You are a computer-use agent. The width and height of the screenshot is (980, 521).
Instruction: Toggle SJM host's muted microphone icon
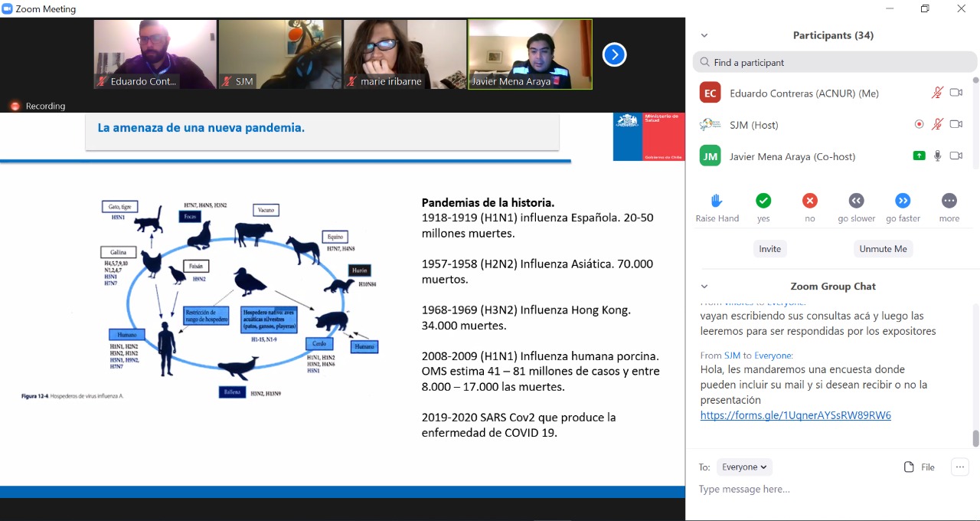click(937, 124)
